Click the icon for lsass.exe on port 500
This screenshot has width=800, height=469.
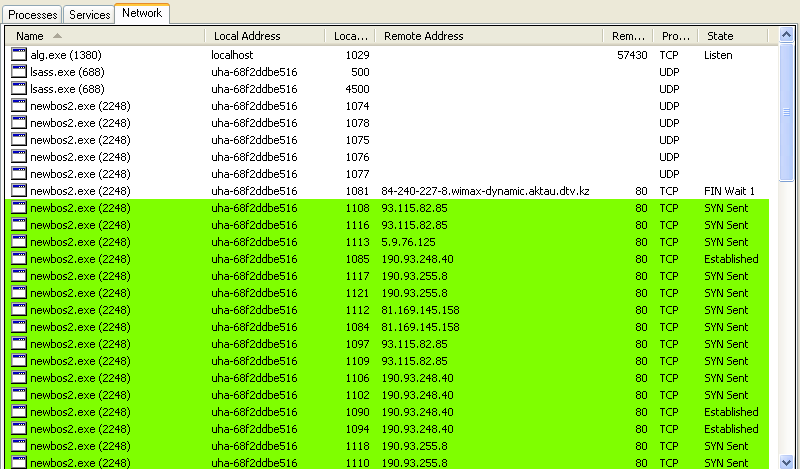coord(19,72)
